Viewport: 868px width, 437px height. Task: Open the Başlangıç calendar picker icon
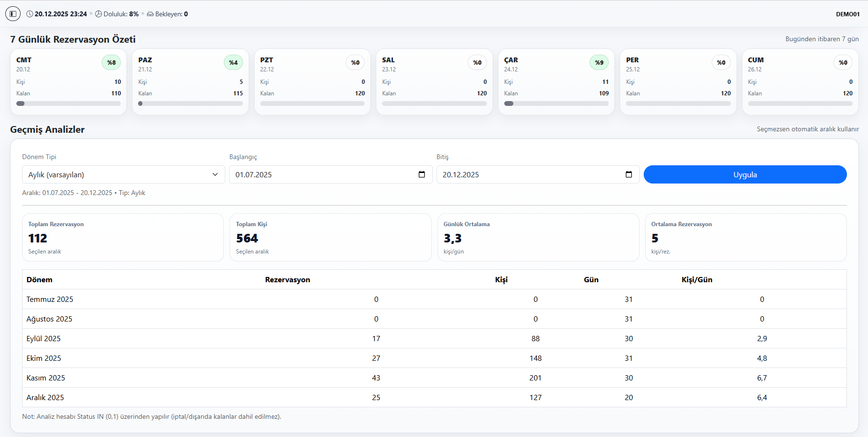point(422,174)
